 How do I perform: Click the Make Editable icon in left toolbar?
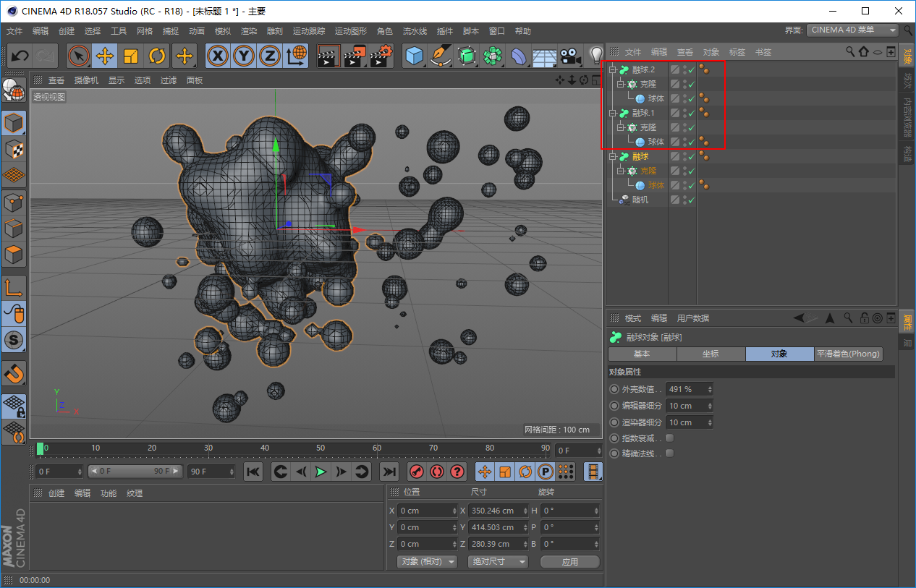14,90
